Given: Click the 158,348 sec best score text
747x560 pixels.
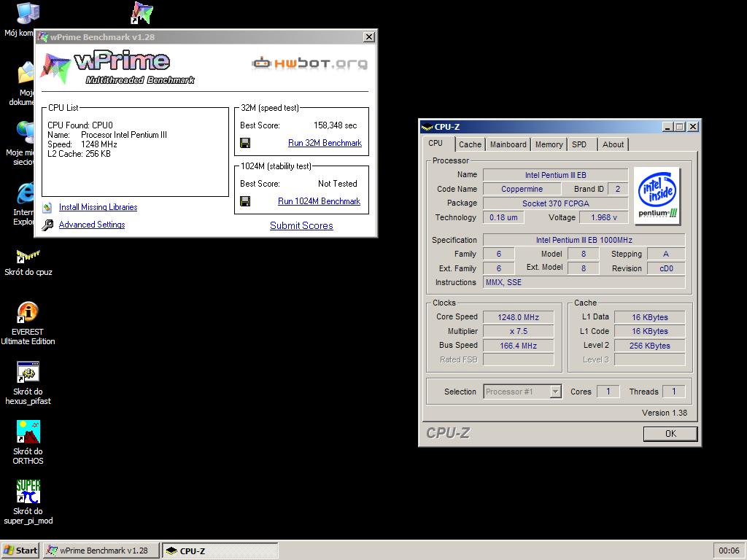Looking at the screenshot, I should click(335, 125).
